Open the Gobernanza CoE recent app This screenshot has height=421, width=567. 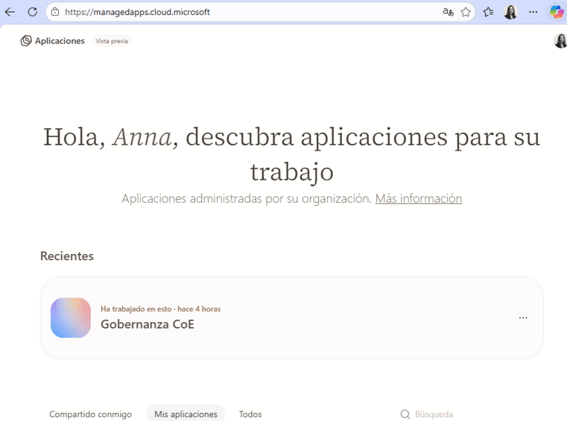tap(291, 318)
